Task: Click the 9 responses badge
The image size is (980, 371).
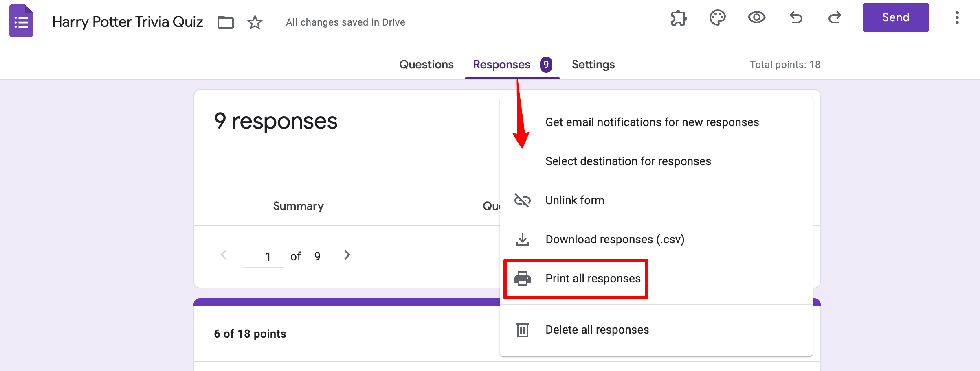Action: click(546, 64)
